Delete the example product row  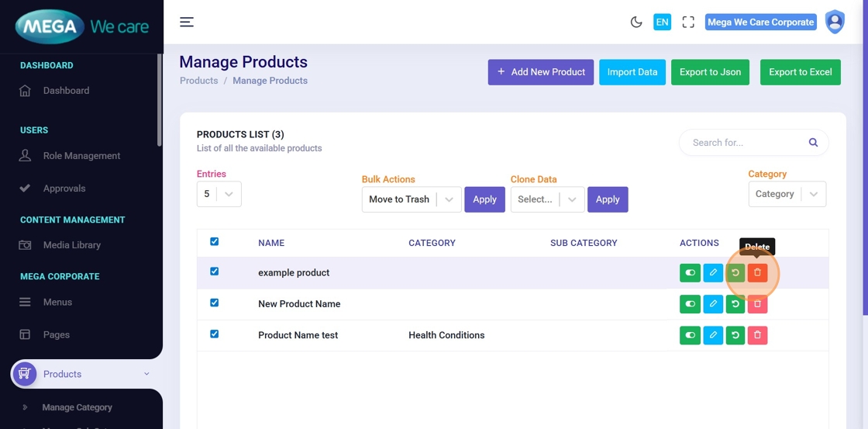757,273
